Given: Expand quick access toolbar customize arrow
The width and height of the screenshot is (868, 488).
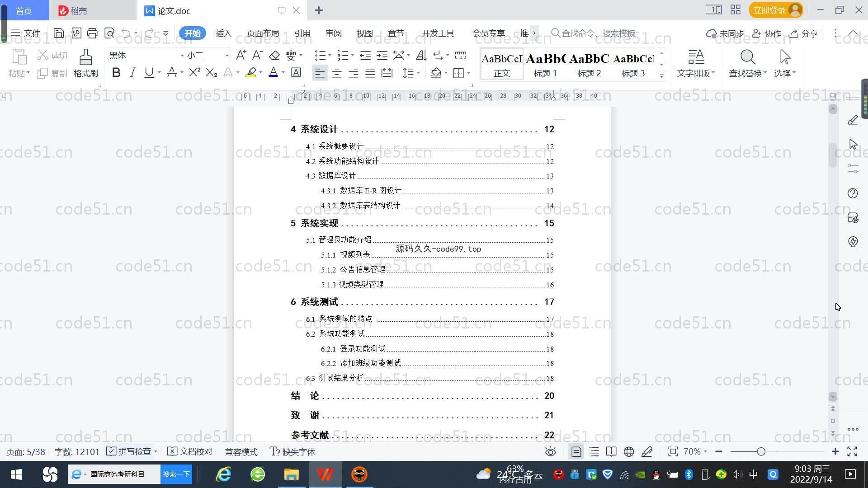Looking at the screenshot, I should [x=165, y=33].
